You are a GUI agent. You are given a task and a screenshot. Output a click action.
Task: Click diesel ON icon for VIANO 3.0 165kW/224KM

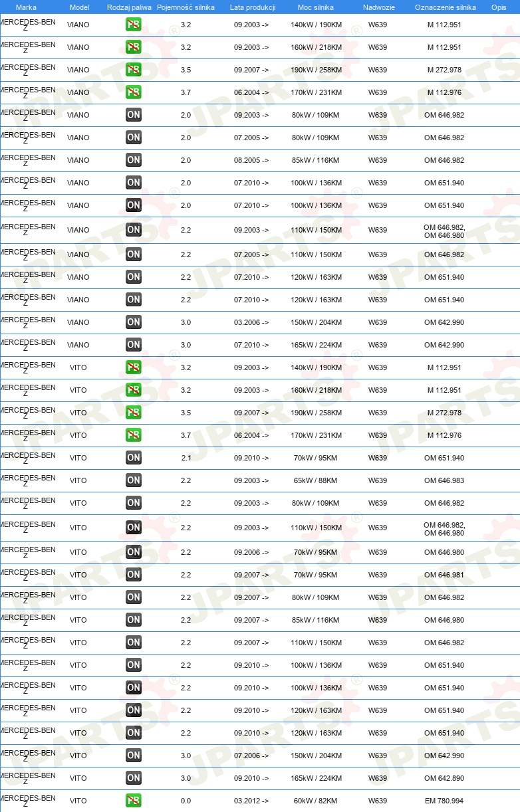pos(134,345)
